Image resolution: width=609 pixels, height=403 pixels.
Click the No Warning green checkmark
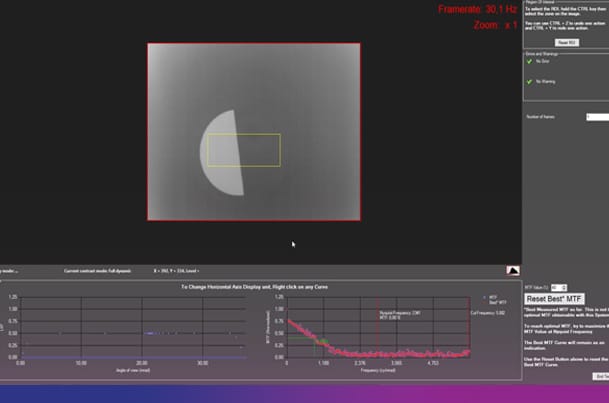point(530,81)
